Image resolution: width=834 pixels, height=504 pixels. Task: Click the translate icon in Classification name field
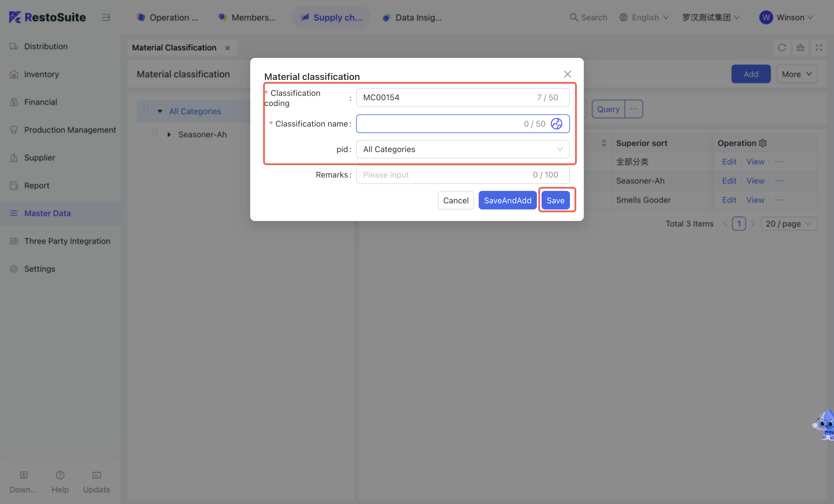tap(556, 124)
